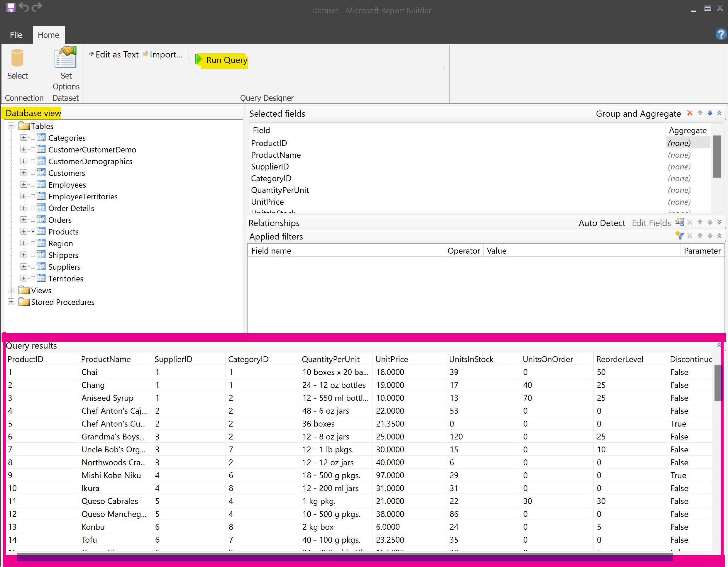Check the Employees table checkbox

[33, 185]
